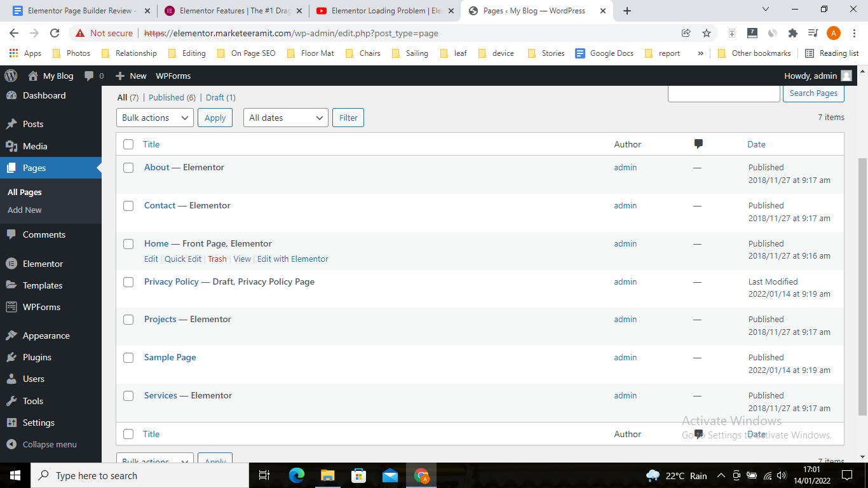
Task: Click the Windows Start button
Action: (x=15, y=475)
